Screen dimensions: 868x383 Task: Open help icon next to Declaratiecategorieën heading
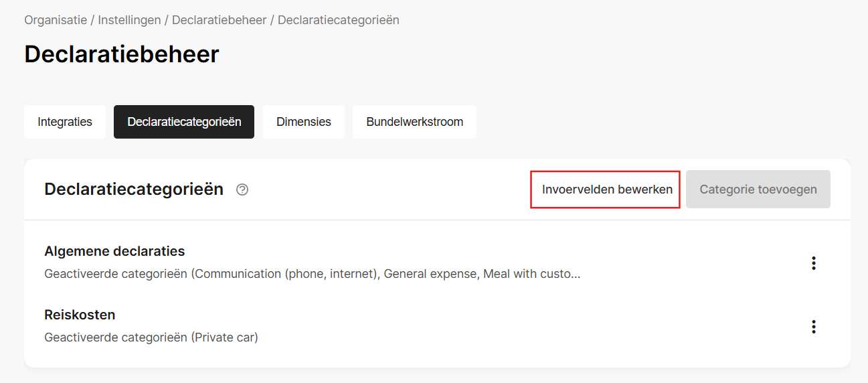[242, 189]
